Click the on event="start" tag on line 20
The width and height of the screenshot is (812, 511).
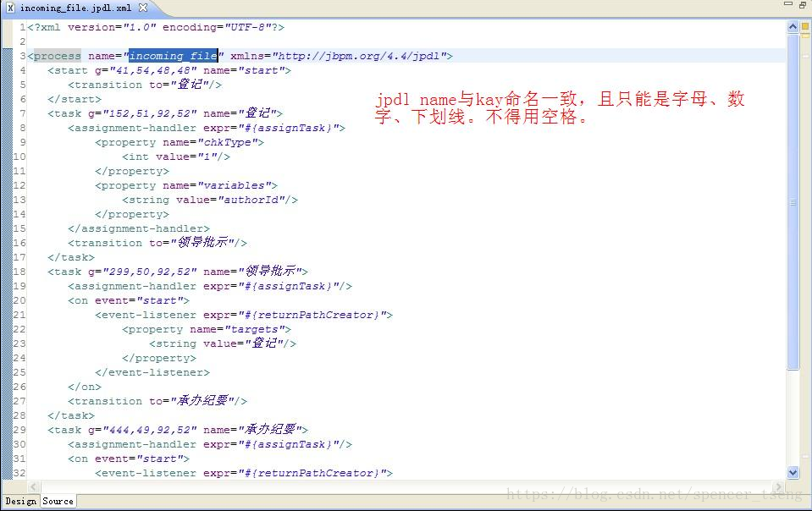(129, 300)
